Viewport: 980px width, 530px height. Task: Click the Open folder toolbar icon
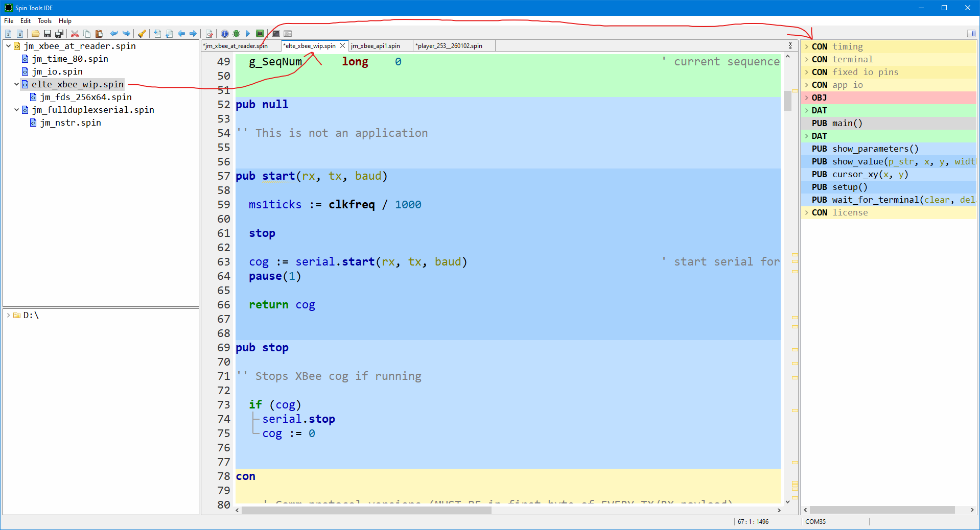pos(35,34)
